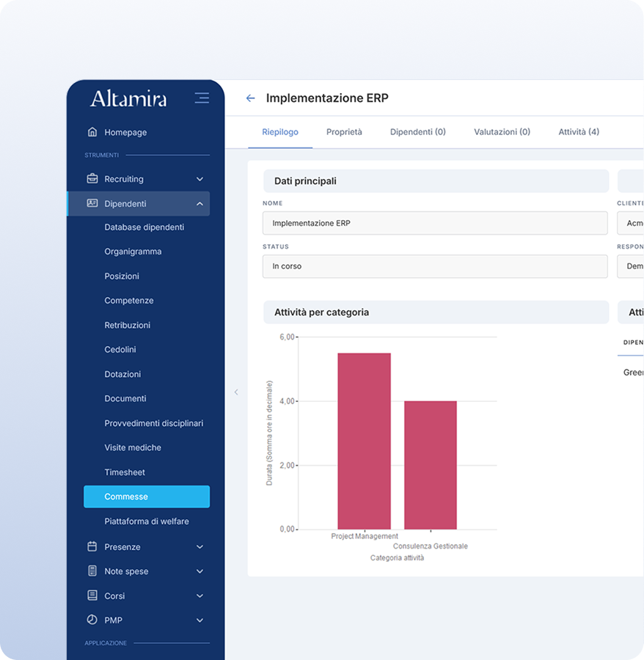Click the Homepage house icon

[x=92, y=132]
